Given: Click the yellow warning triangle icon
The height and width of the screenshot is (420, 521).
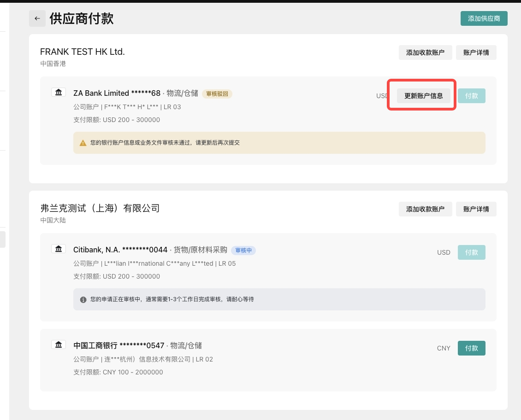Looking at the screenshot, I should 83,143.
